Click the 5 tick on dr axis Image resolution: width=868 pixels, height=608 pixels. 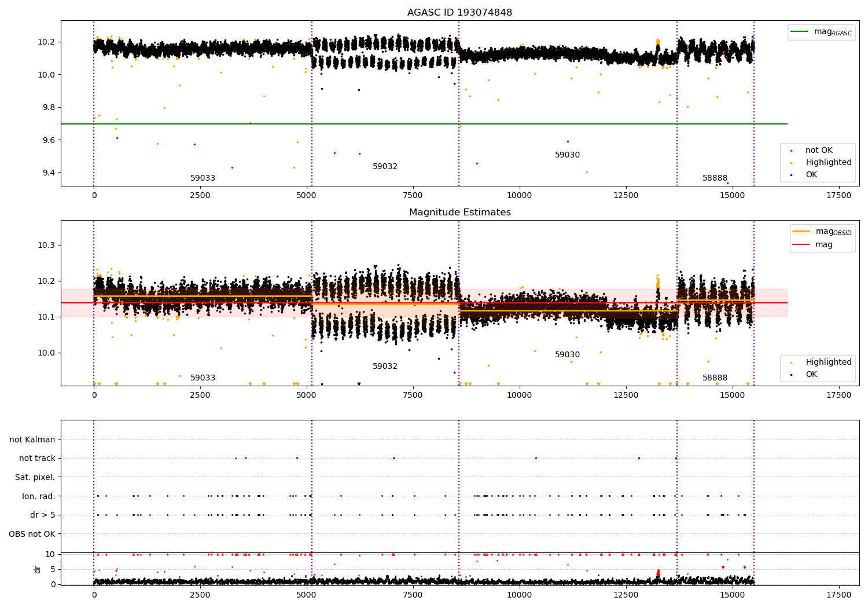point(53,570)
